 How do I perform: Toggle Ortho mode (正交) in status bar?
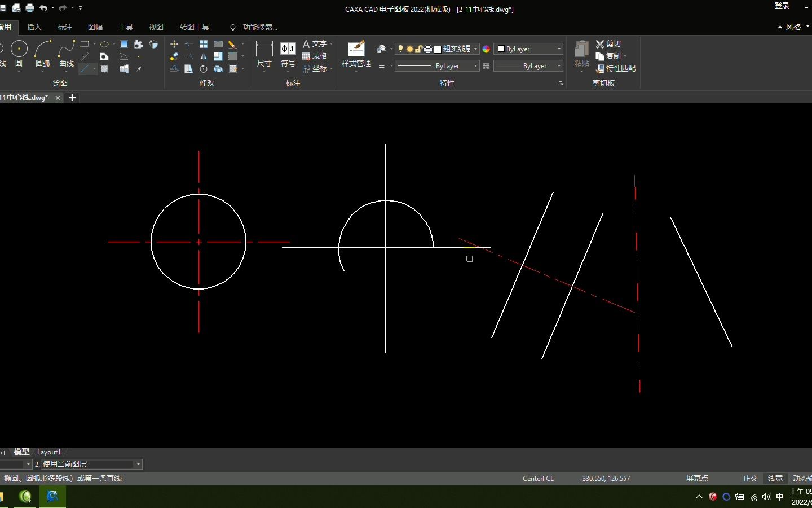coord(750,478)
